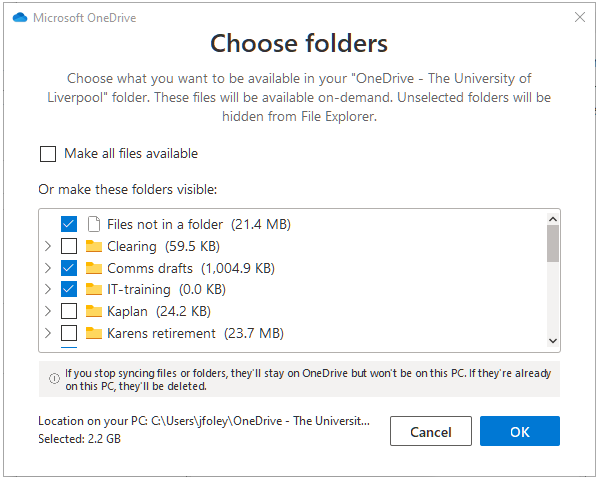Expand the Clearing folder tree

click(48, 246)
